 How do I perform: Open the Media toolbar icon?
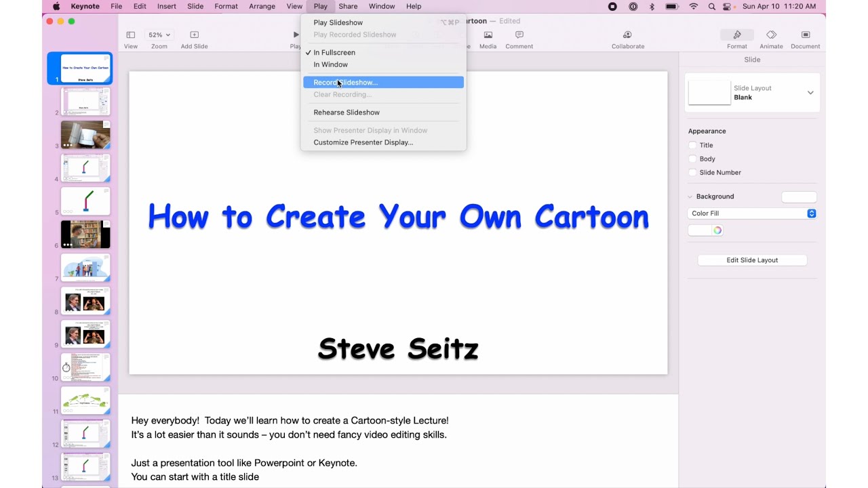click(x=488, y=35)
